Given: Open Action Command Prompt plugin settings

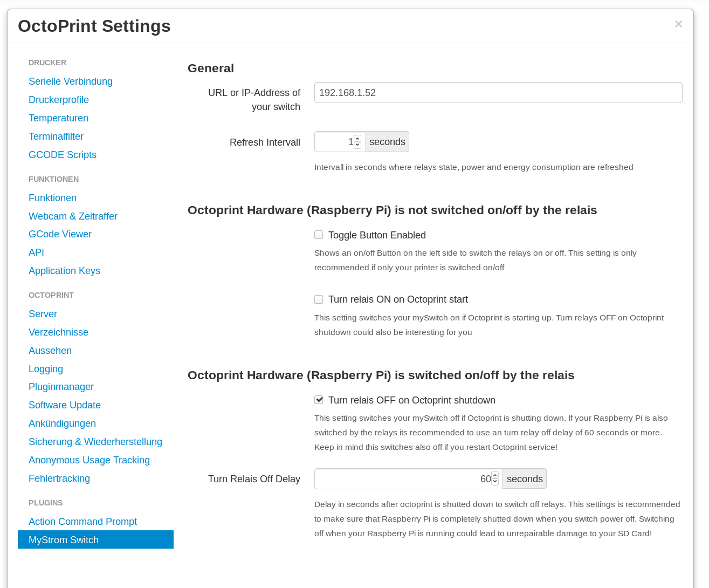Looking at the screenshot, I should tap(82, 522).
